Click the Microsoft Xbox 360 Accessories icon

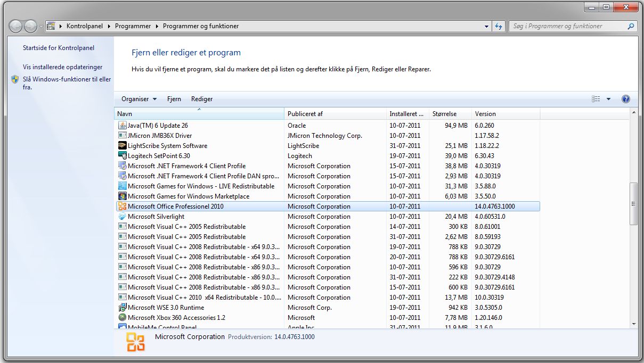point(122,318)
